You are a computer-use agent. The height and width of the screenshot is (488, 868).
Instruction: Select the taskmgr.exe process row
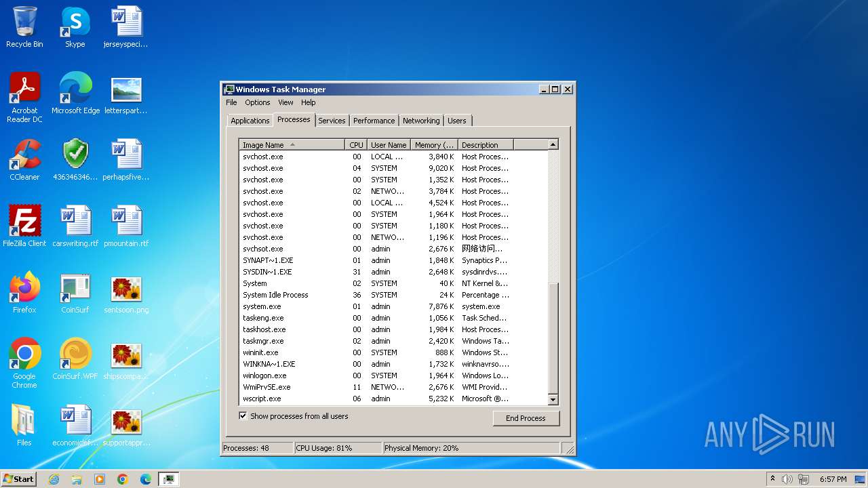(x=393, y=341)
